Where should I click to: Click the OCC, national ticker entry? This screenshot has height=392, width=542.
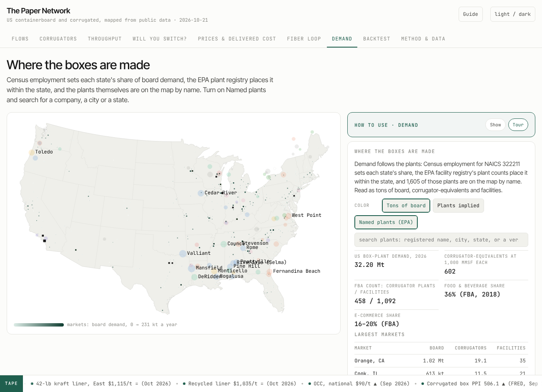pos(359,384)
